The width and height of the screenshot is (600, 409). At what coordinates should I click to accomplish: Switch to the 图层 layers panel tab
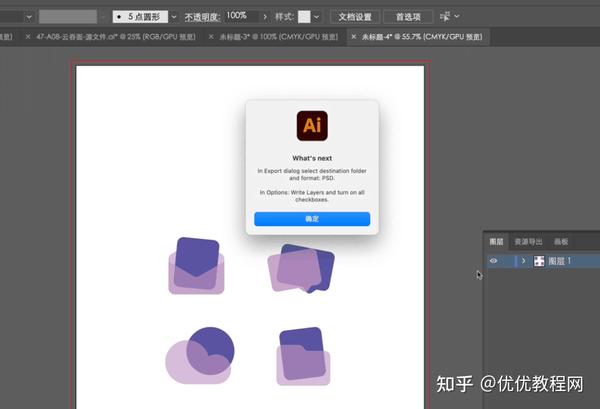click(x=496, y=242)
